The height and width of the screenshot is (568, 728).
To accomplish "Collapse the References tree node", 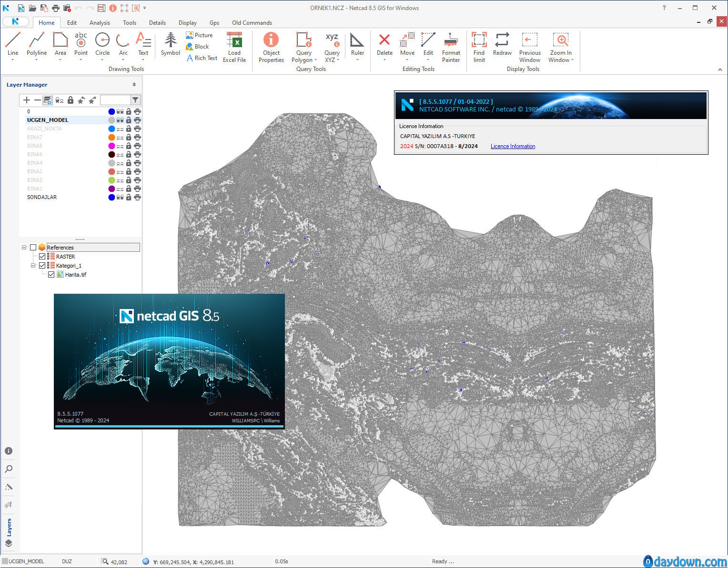I will point(24,248).
